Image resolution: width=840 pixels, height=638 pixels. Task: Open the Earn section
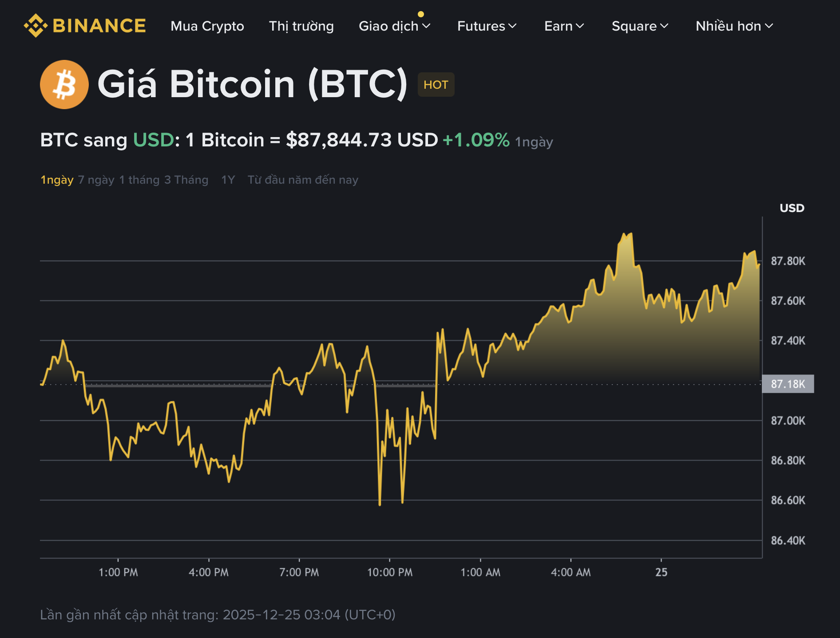563,27
